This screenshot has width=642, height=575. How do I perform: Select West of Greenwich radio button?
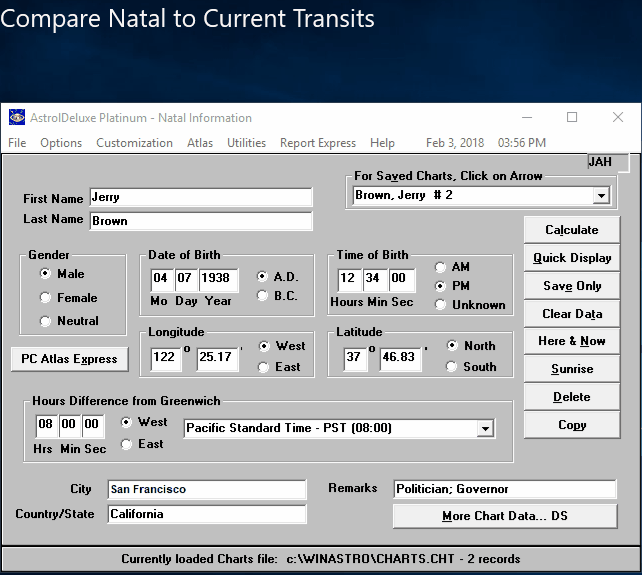(x=126, y=422)
